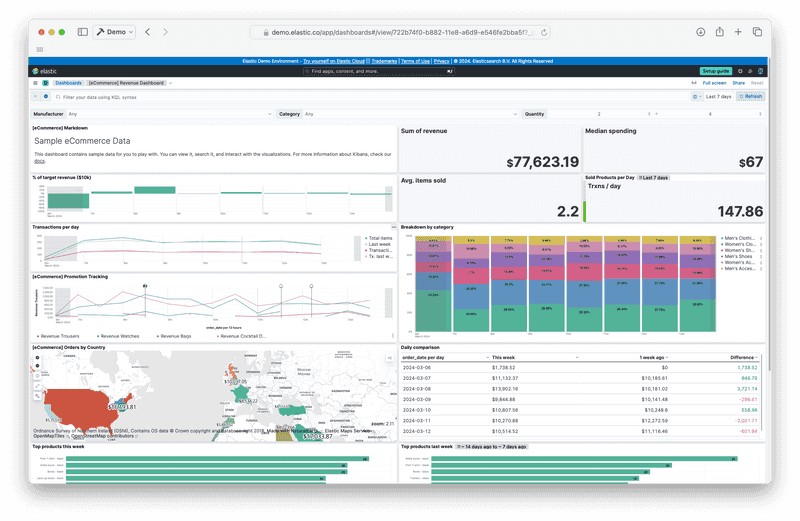
Task: Click the Safari new tab plus icon
Action: tap(738, 32)
